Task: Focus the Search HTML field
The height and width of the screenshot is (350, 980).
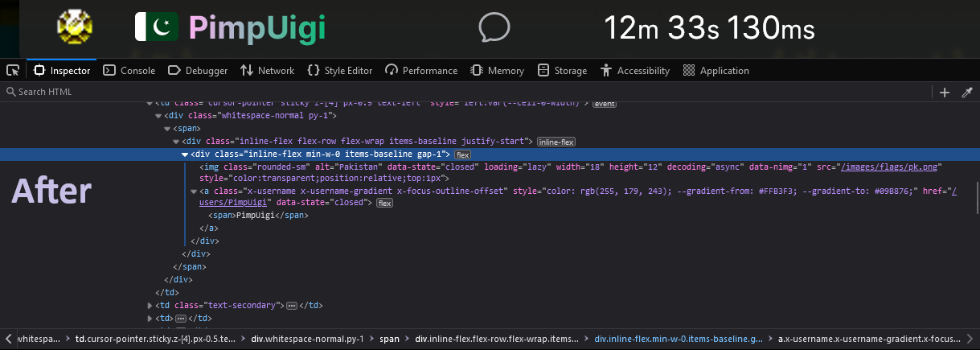Action: point(466,92)
